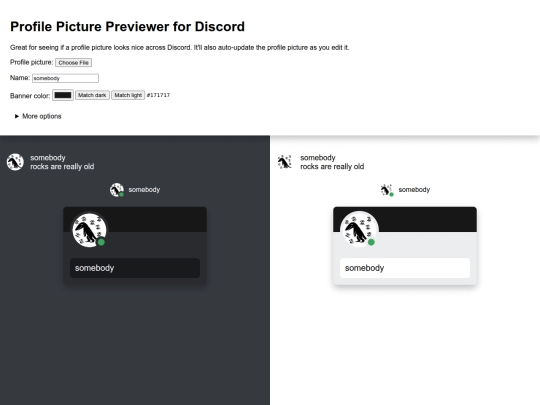540x405 pixels.
Task: Click the Match light button
Action: [x=128, y=95]
